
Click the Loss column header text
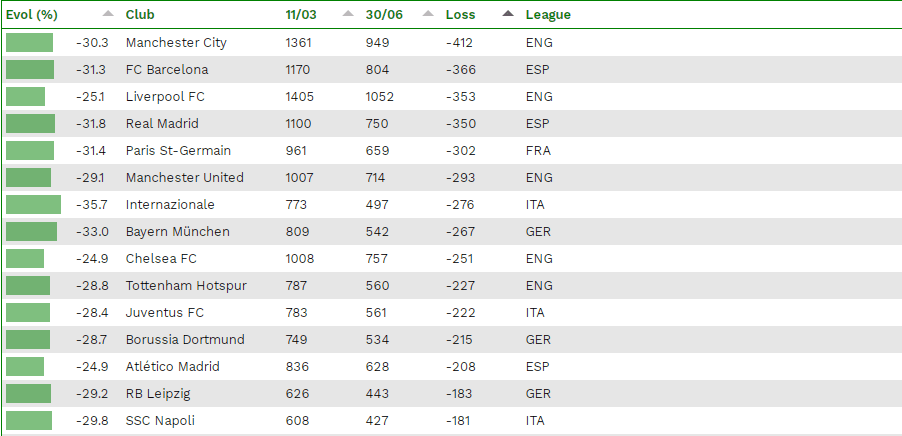point(460,15)
